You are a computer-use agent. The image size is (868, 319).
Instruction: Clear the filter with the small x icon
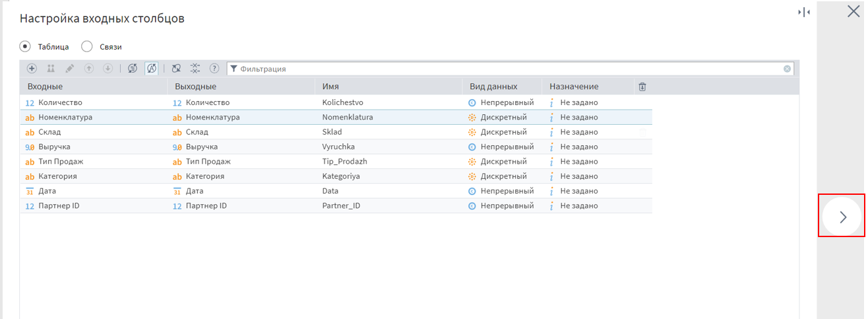click(787, 69)
